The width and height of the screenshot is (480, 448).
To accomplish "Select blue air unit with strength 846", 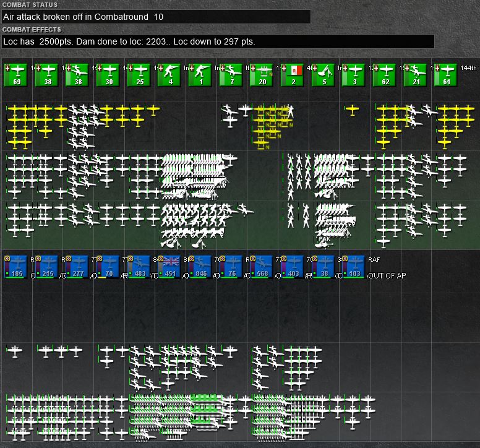I will click(x=200, y=267).
